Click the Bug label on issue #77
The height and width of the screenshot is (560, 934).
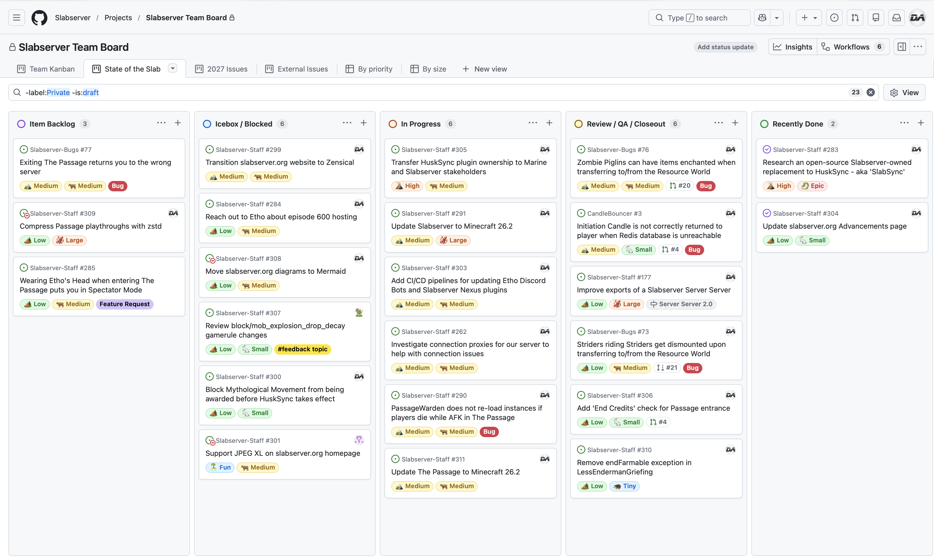coord(118,186)
